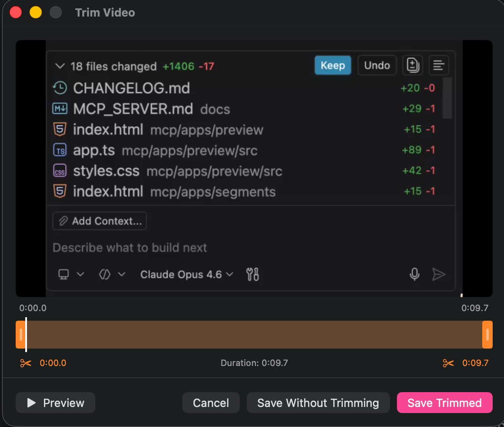Select the TS badge next to app.ts
The image size is (504, 427).
click(60, 149)
